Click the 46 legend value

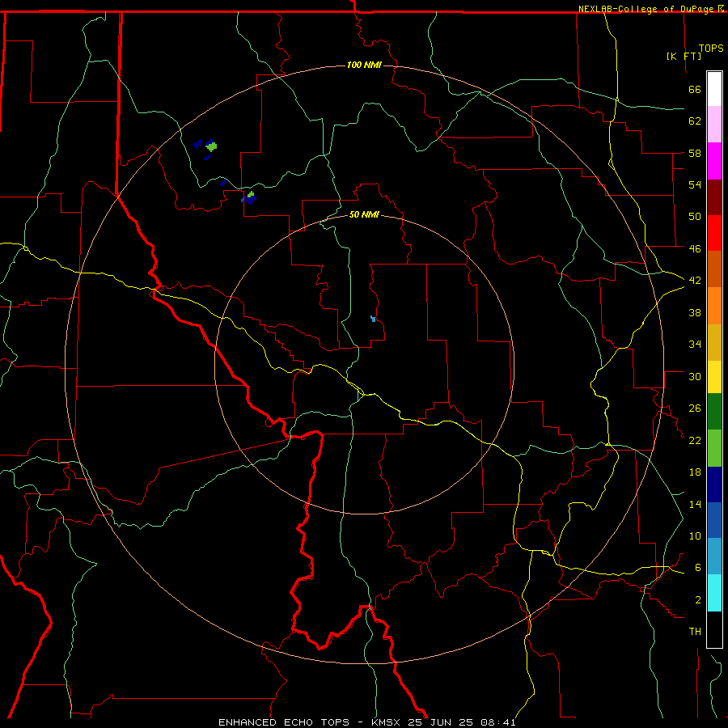[695, 249]
